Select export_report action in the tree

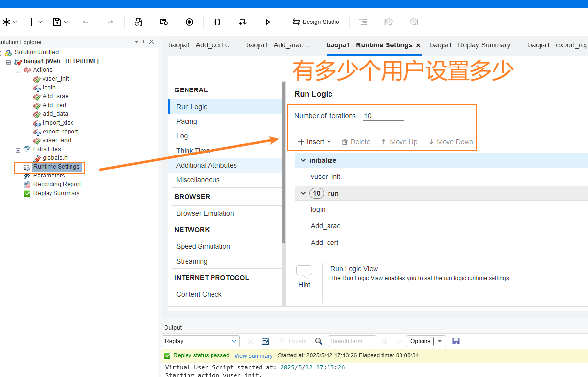pos(60,132)
